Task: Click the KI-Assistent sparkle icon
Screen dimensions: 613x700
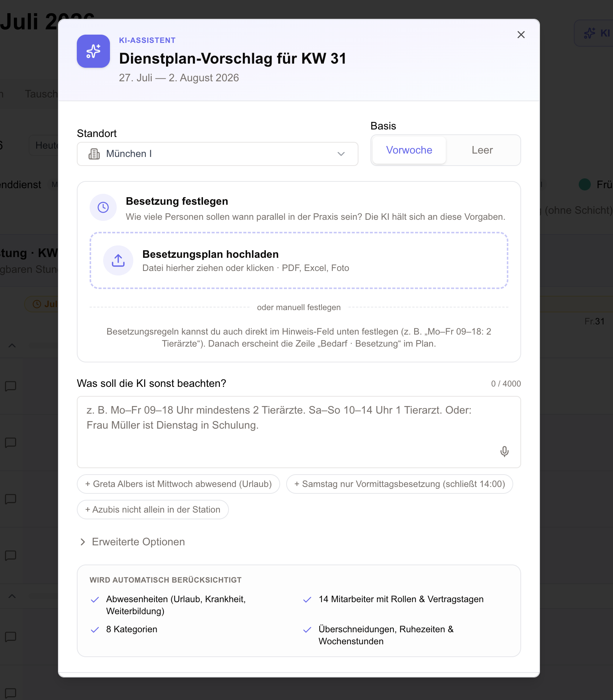Action: click(93, 51)
